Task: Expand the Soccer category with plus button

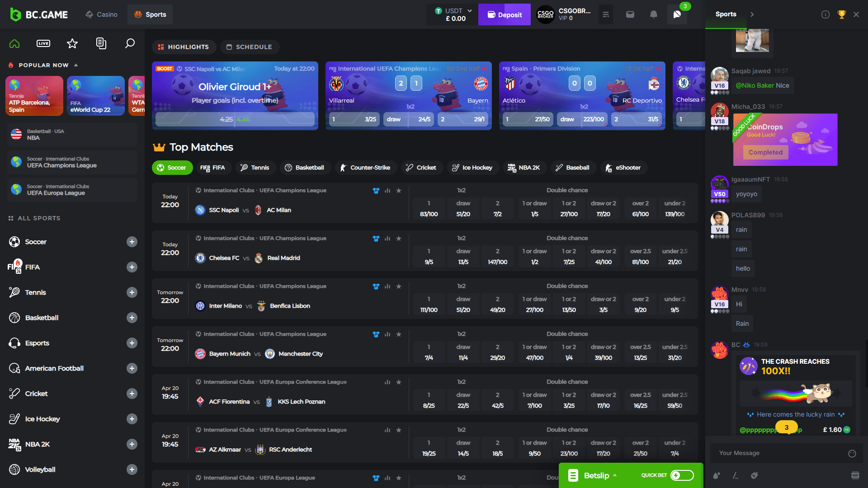Action: 132,242
